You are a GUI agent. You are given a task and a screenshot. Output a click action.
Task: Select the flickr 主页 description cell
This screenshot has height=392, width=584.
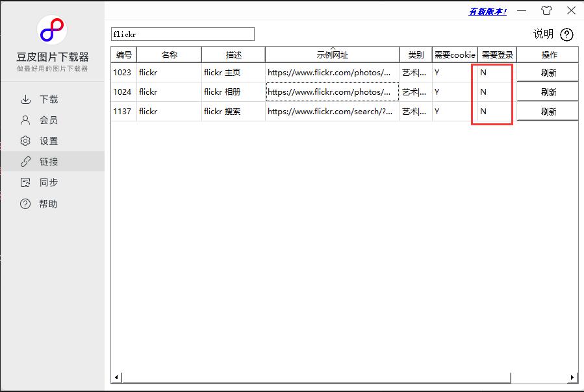pyautogui.click(x=233, y=72)
